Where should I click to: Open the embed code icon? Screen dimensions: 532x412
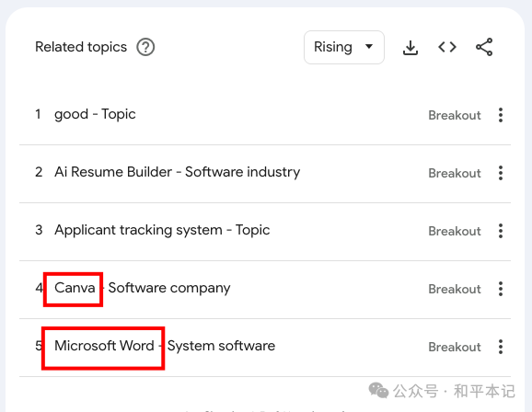click(x=447, y=47)
